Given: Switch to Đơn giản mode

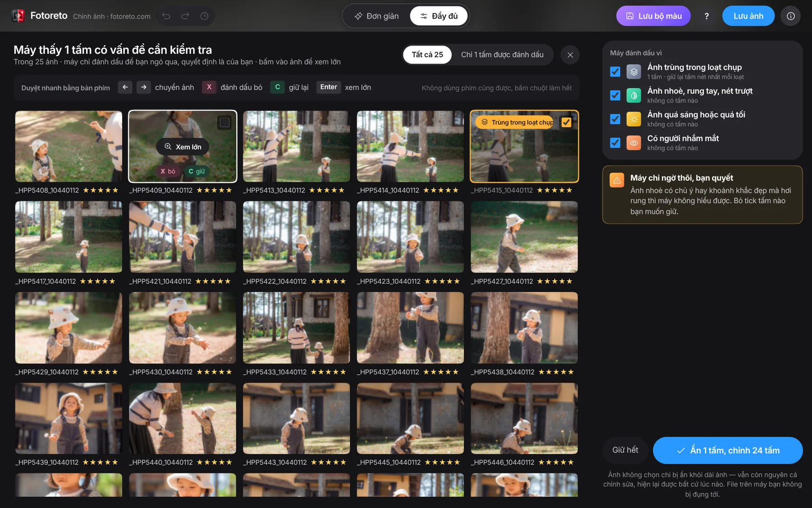Looking at the screenshot, I should [x=377, y=16].
